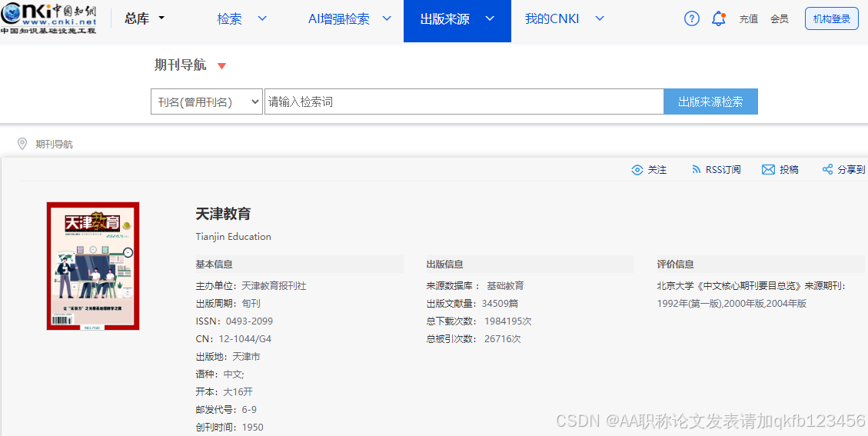Click the 请输入检索词 search field

pos(464,102)
